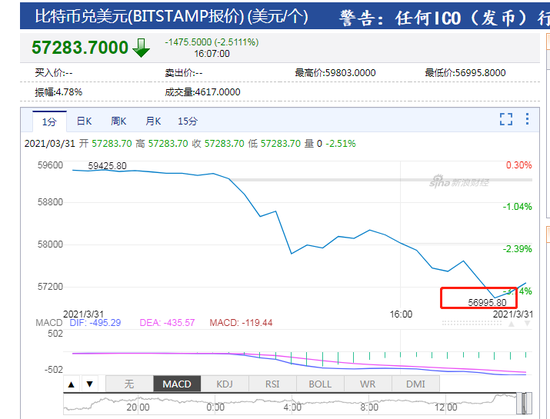The image size is (550, 419).
Task: Click the 56995.80 low label on chart
Action: click(x=487, y=302)
